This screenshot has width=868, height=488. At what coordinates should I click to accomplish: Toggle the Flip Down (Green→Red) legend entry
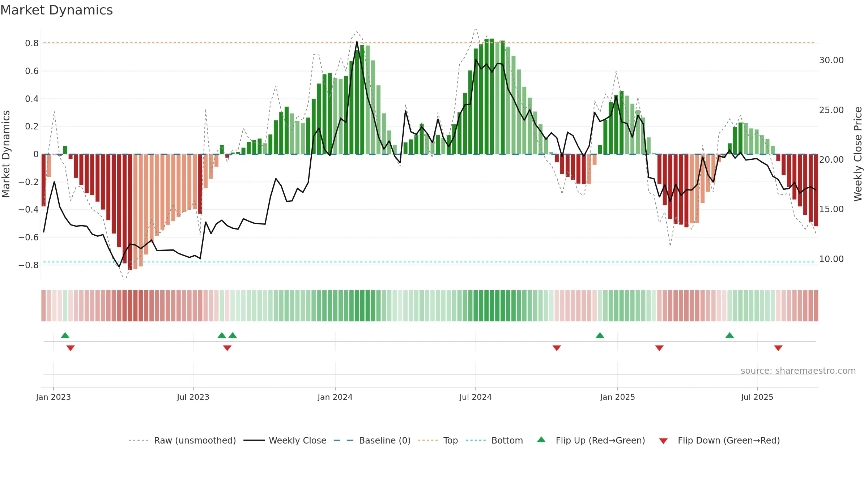(x=719, y=440)
